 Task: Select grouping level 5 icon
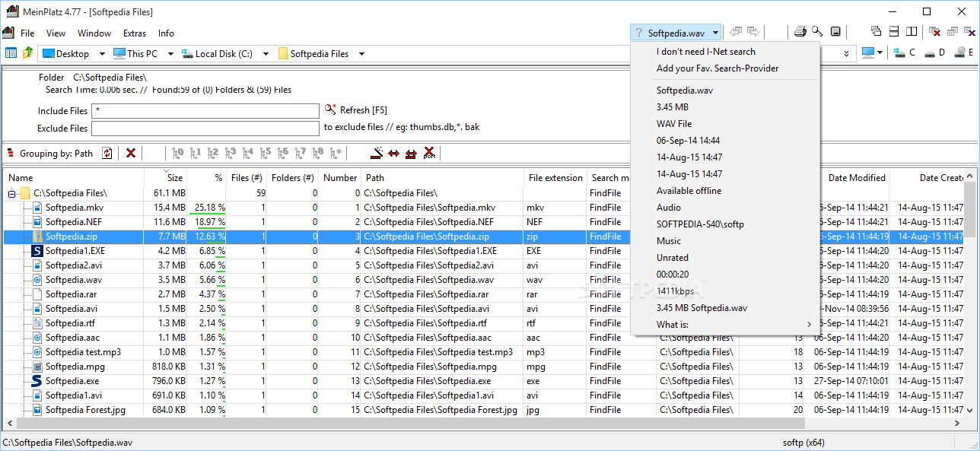[x=266, y=153]
